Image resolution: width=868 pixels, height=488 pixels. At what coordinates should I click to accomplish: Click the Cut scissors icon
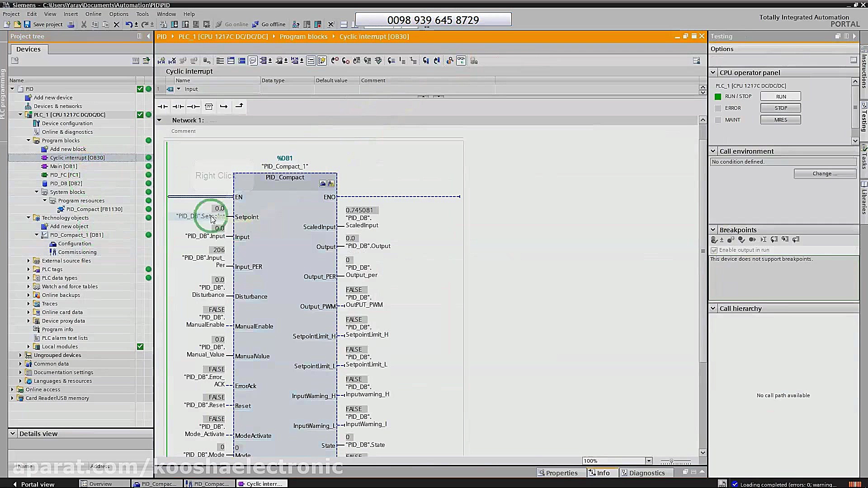click(84, 24)
